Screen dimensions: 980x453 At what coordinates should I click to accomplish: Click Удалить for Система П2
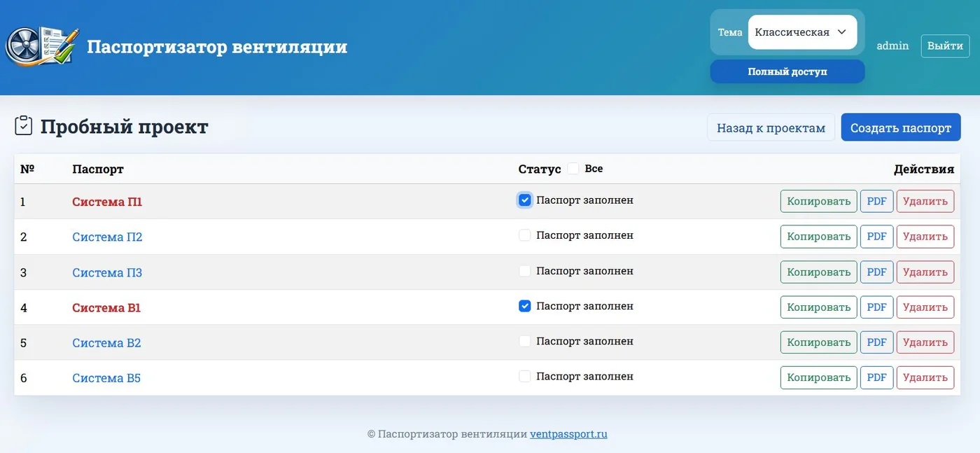tap(925, 236)
